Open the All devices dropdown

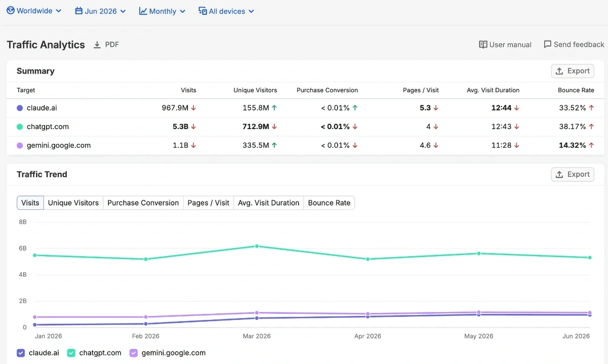[226, 11]
